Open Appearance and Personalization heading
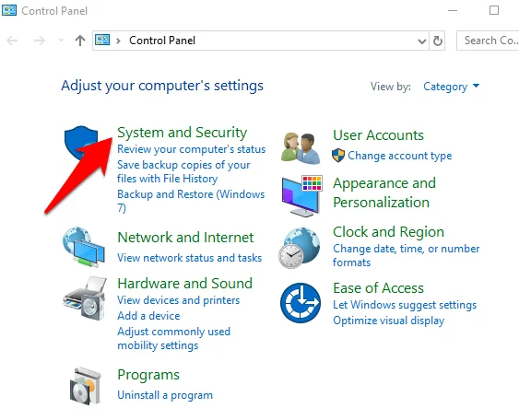519x420 pixels. (384, 192)
